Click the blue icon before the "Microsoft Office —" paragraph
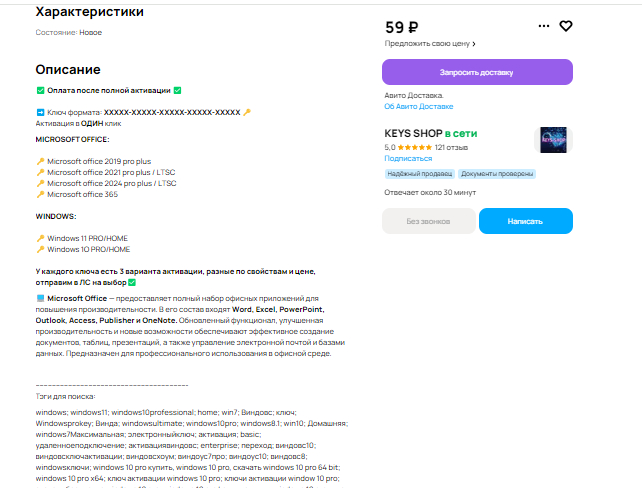The width and height of the screenshot is (642, 488). pyautogui.click(x=40, y=298)
